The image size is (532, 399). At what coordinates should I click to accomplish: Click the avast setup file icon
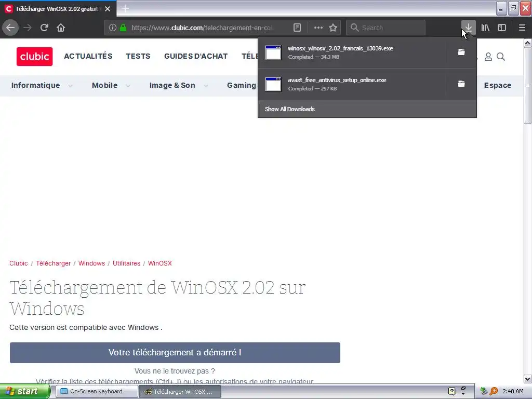(273, 84)
